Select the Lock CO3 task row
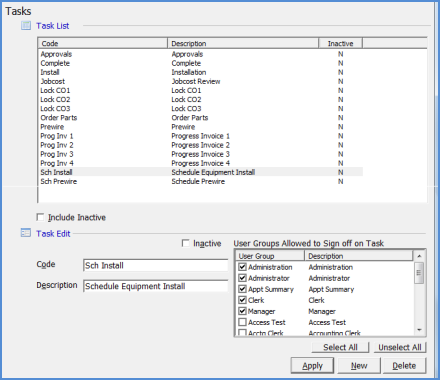The height and width of the screenshot is (380, 440). click(x=201, y=108)
